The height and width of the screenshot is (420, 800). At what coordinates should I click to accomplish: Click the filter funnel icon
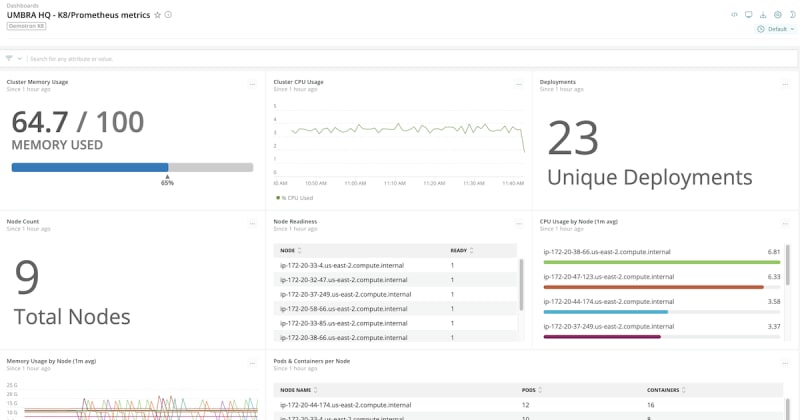click(x=9, y=59)
